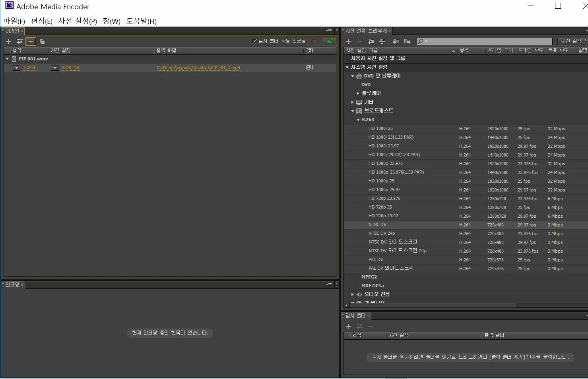Select the DVD subgroup
The width and height of the screenshot is (588, 379).
pos(366,85)
